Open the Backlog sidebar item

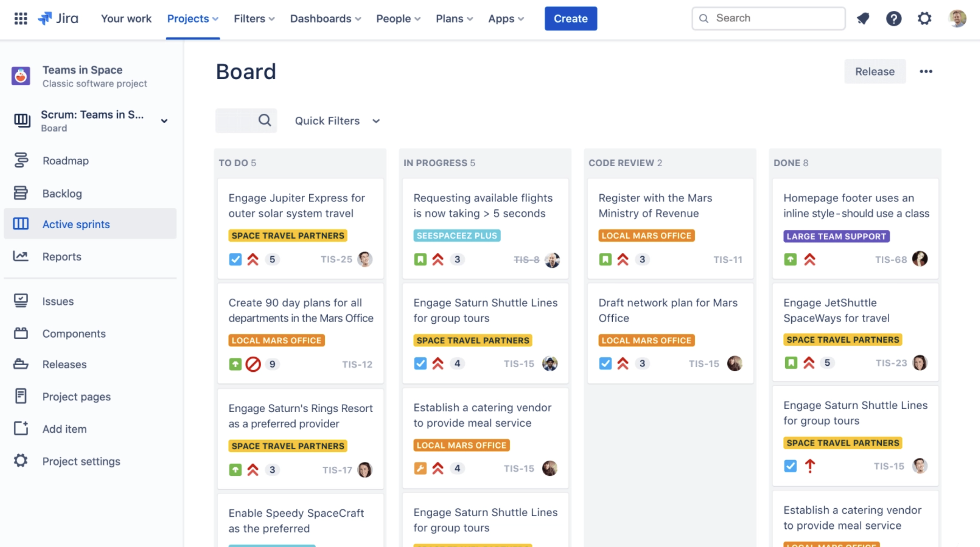tap(62, 193)
